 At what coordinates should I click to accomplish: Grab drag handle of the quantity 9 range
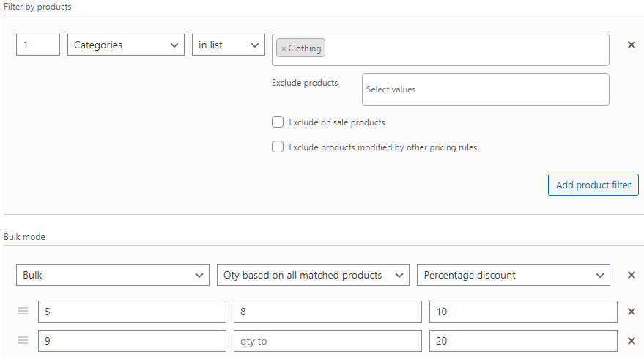(x=23, y=340)
